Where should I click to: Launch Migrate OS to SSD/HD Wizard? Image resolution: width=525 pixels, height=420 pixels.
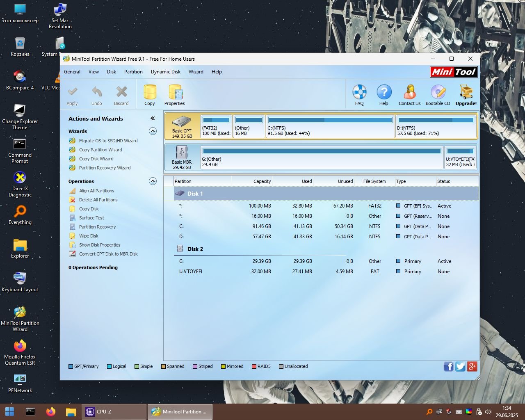point(108,141)
